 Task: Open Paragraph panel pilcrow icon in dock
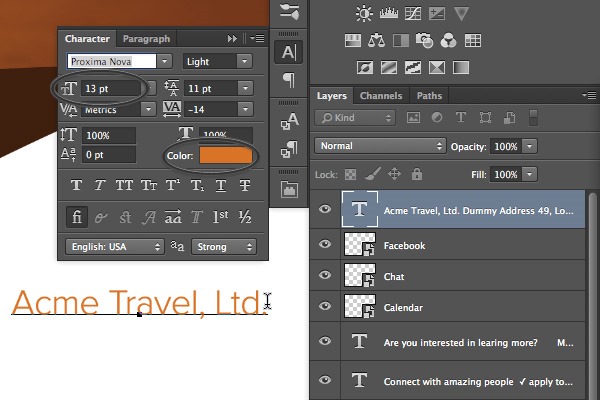(x=289, y=80)
